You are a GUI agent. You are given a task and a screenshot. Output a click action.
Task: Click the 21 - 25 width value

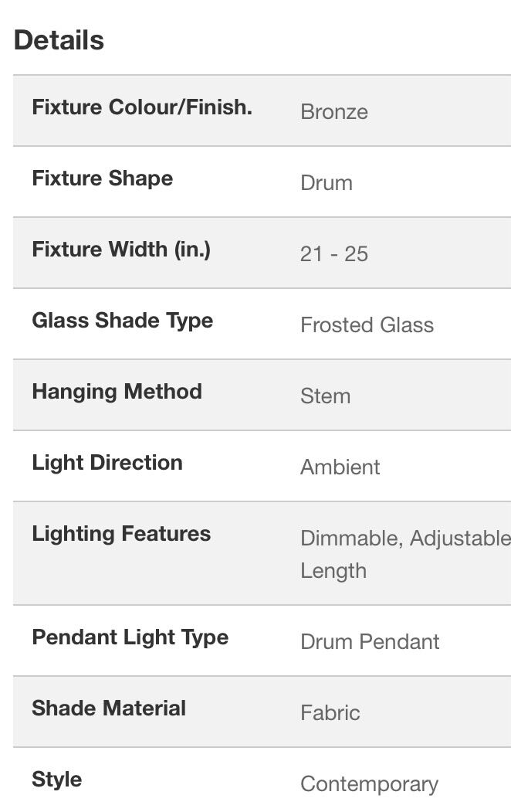pyautogui.click(x=334, y=254)
